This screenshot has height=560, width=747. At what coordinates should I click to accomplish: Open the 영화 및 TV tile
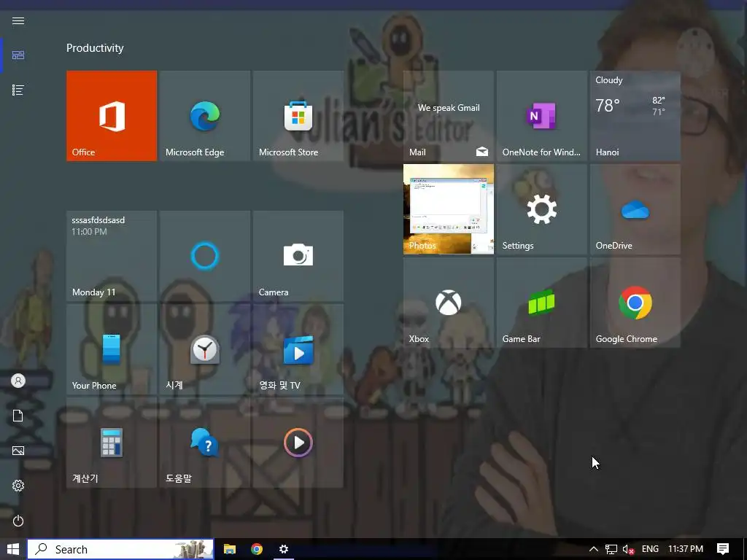[x=298, y=349]
